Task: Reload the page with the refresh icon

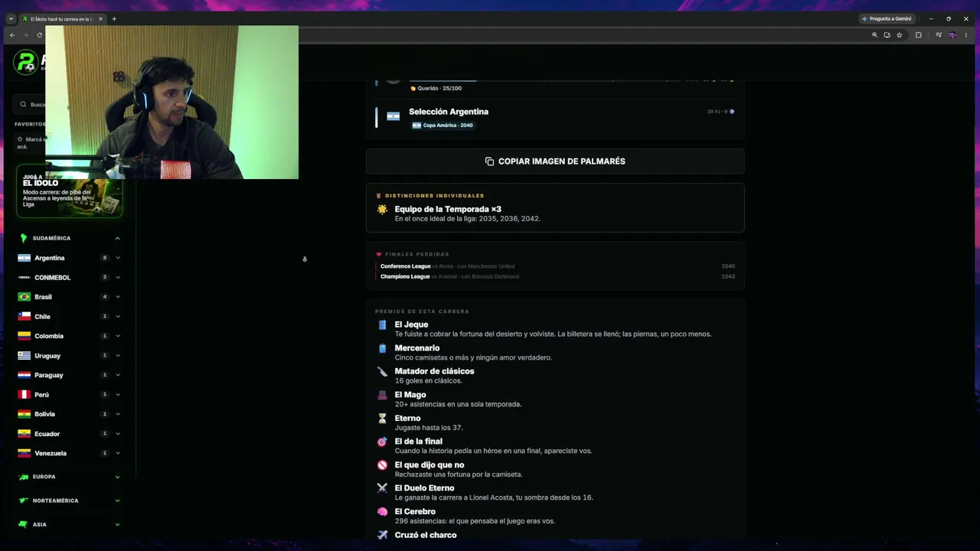Action: (x=39, y=35)
